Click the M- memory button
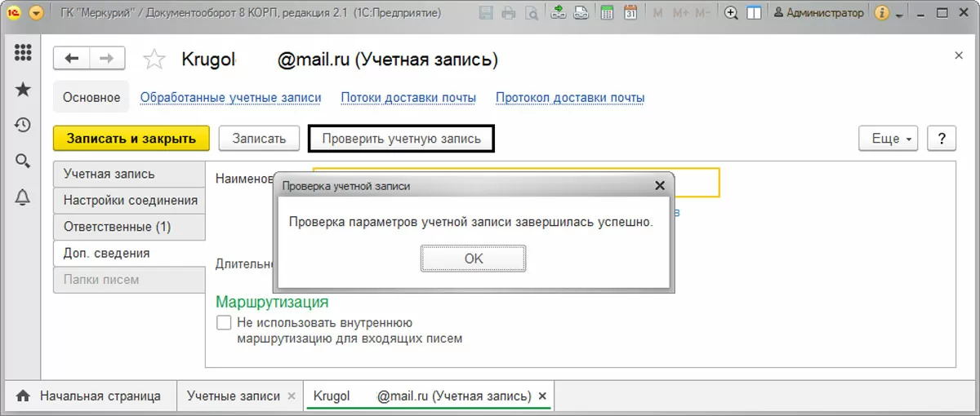This screenshot has width=980, height=416. [703, 13]
